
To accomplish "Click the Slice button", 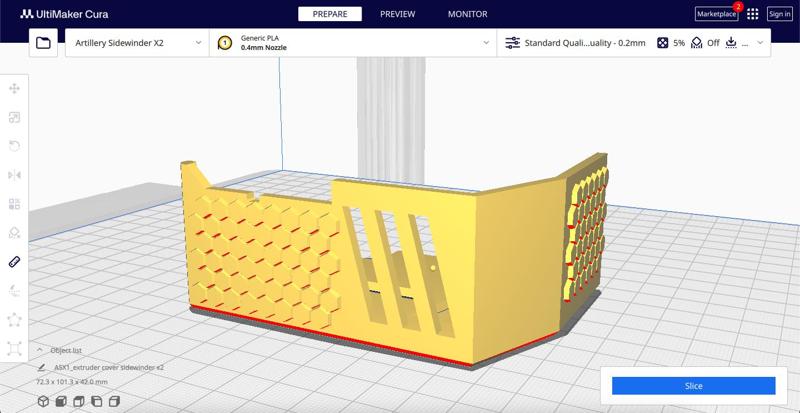I will 693,386.
